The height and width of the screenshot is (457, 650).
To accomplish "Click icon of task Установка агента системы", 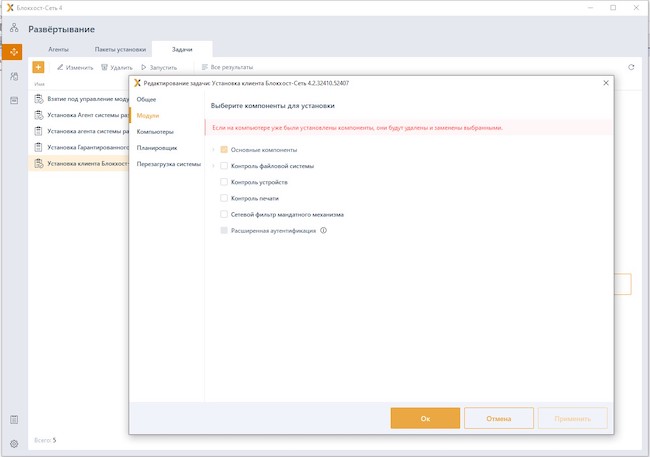I will pyautogui.click(x=39, y=131).
